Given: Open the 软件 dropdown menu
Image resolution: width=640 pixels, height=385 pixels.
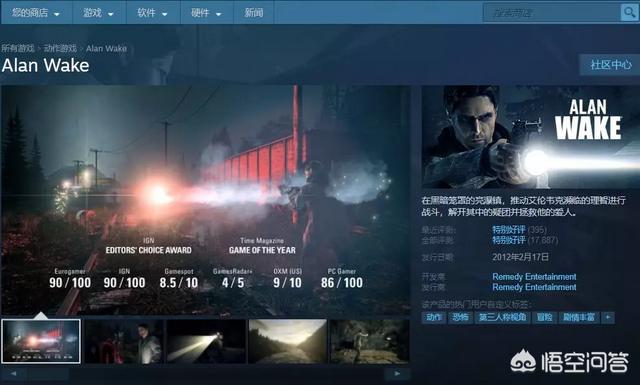Looking at the screenshot, I should (x=153, y=13).
